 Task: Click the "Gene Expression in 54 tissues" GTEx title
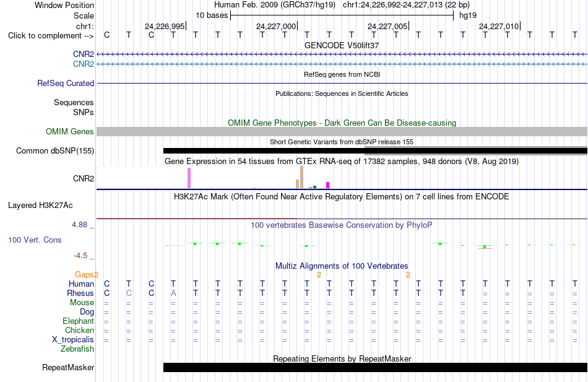click(x=342, y=162)
